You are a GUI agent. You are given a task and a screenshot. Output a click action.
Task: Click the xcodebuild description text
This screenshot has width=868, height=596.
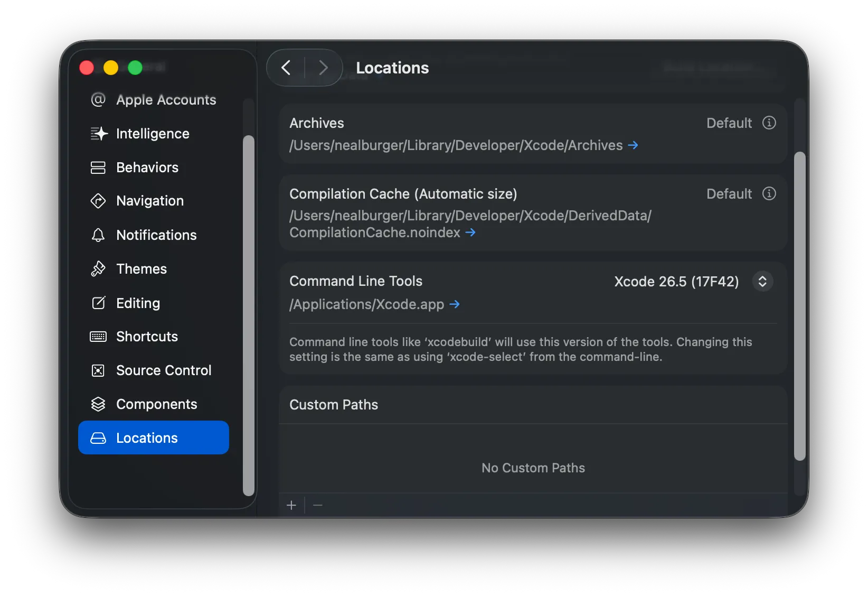pyautogui.click(x=521, y=349)
